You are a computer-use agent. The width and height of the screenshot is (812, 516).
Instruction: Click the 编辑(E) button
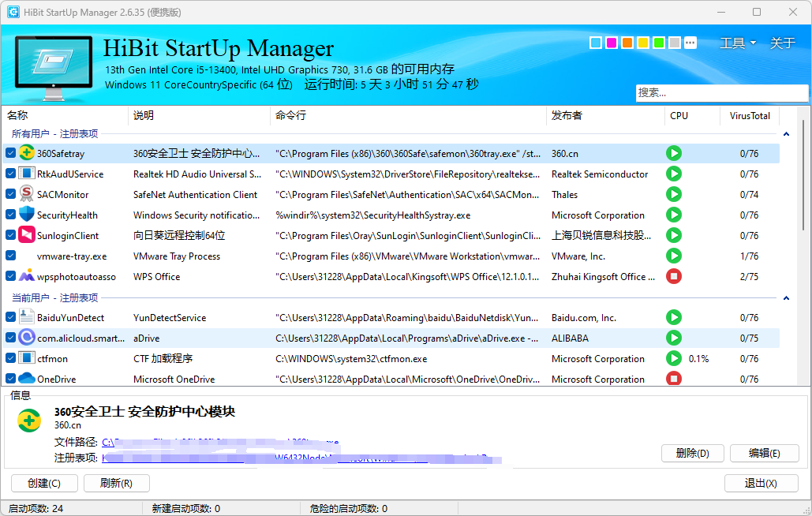pos(765,454)
